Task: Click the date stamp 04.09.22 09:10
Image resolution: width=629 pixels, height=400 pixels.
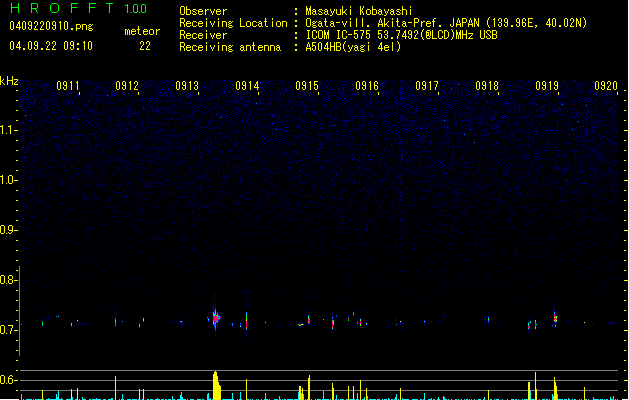Action: pyautogui.click(x=51, y=46)
